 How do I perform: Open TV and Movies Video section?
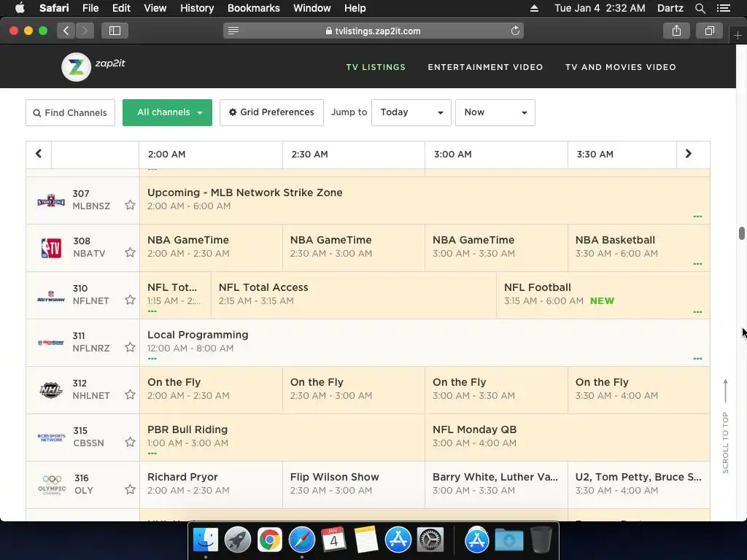point(620,67)
